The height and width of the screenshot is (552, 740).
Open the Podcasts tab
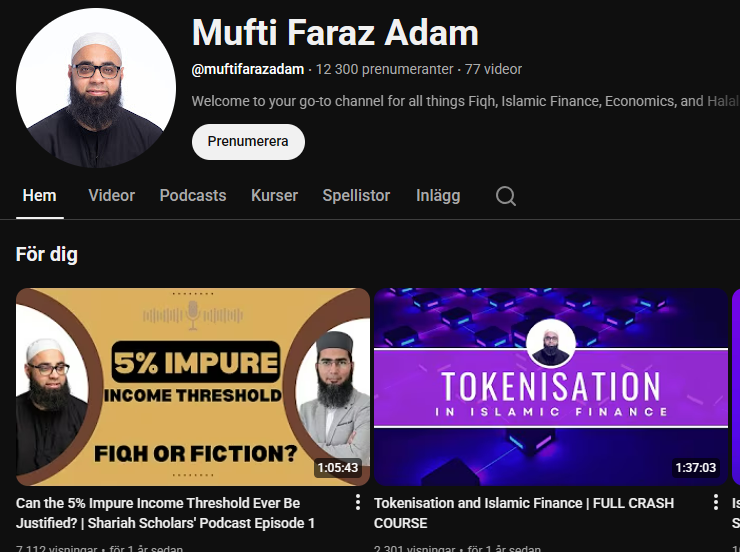pyautogui.click(x=193, y=196)
